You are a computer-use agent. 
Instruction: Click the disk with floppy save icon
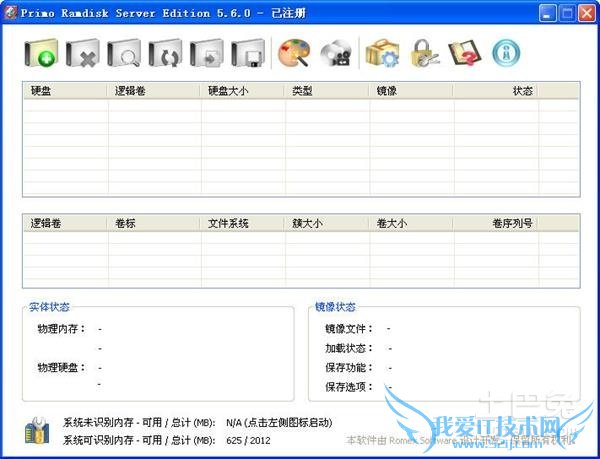pos(248,53)
